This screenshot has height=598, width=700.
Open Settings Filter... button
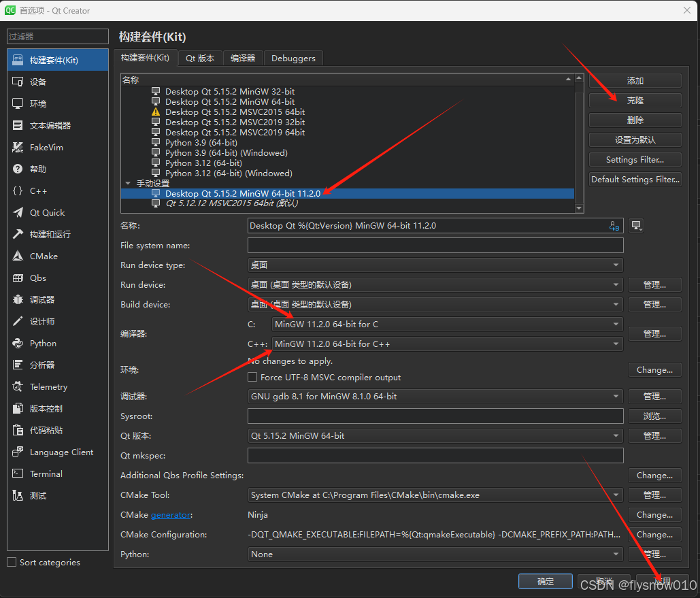635,159
